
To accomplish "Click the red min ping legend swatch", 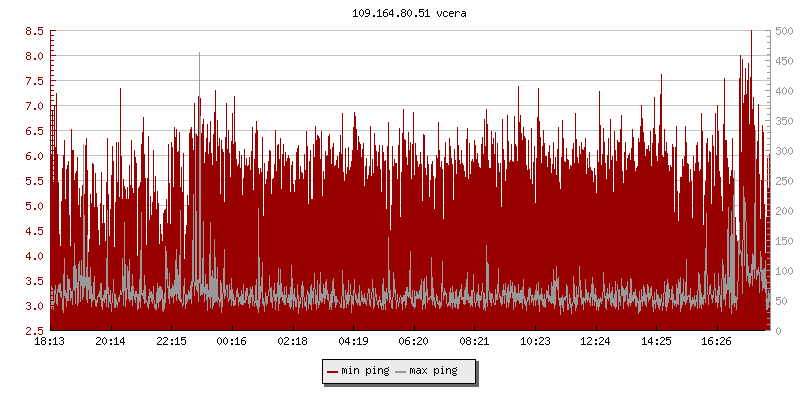I will [332, 371].
